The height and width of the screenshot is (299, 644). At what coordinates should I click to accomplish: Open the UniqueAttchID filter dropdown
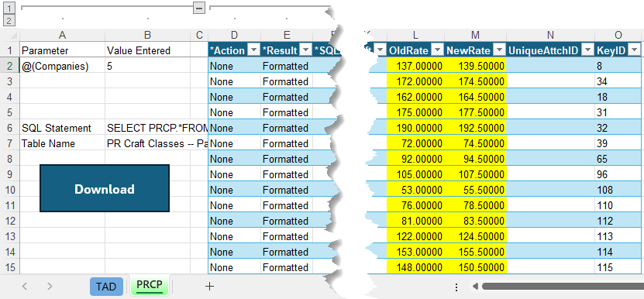[x=588, y=50]
